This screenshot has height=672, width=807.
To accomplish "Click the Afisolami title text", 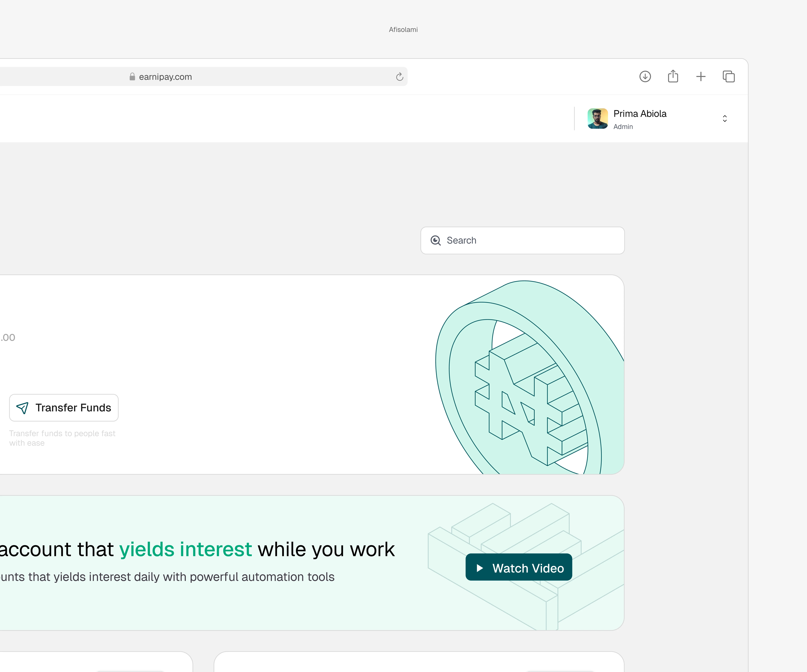I will [403, 30].
